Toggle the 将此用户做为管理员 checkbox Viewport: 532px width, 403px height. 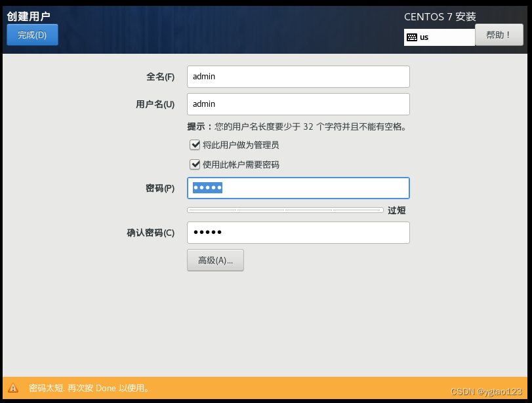tap(195, 145)
